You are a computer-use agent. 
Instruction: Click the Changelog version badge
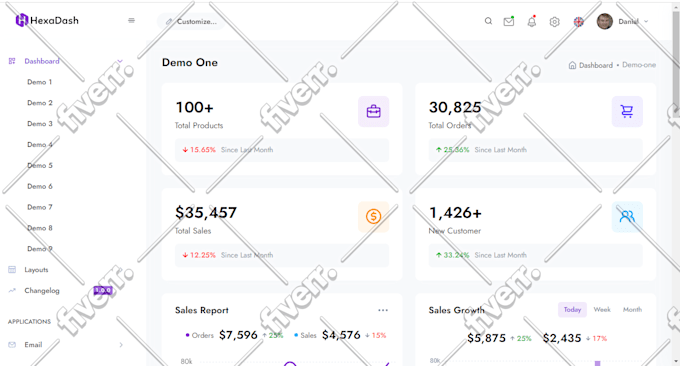point(103,290)
